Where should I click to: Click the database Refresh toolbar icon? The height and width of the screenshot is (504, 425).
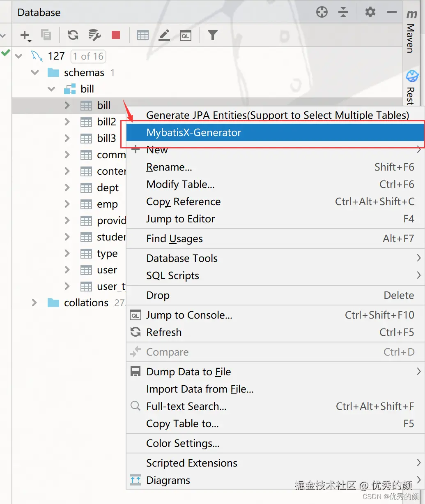(x=73, y=35)
